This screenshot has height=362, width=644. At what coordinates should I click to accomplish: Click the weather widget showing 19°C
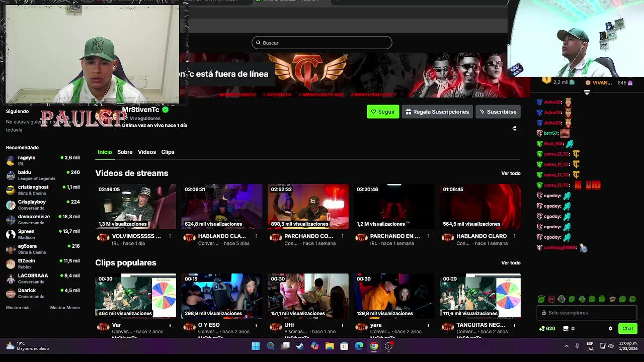[27, 346]
